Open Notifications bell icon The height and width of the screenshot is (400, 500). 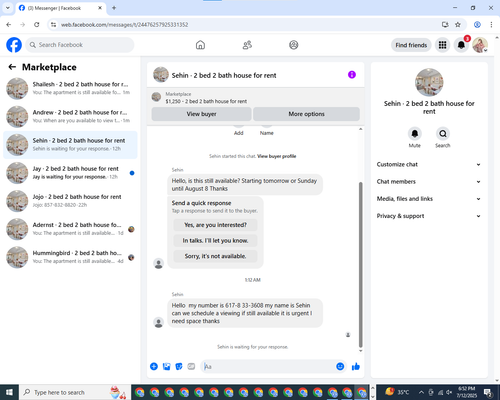coord(461,45)
